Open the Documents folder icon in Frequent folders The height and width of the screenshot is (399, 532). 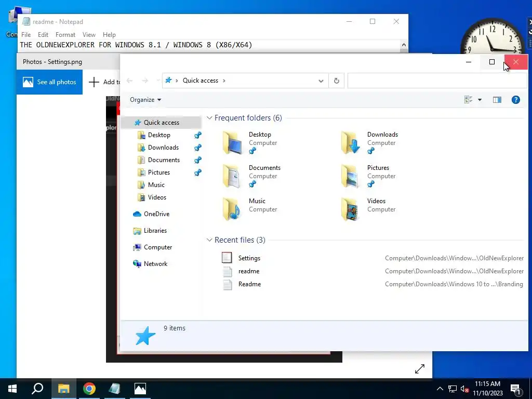pos(232,176)
